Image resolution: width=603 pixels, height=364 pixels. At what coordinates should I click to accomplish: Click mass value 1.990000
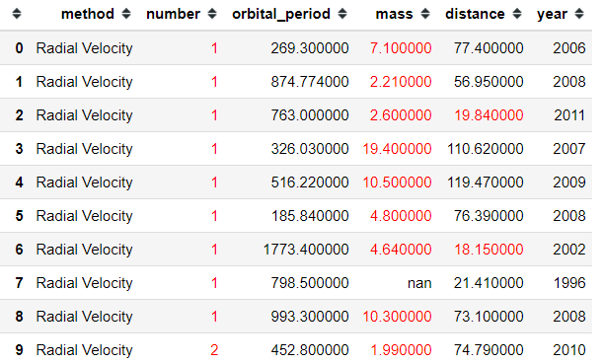tap(401, 350)
